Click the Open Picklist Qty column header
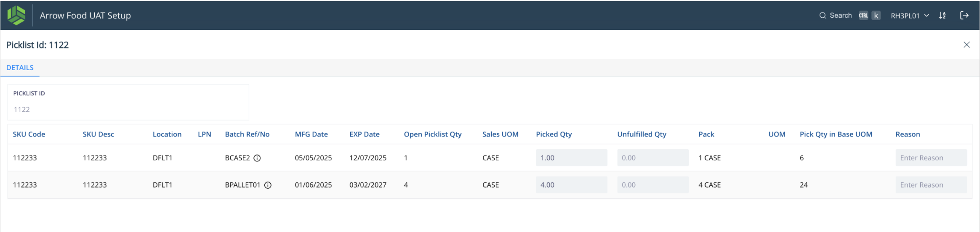 (x=432, y=134)
